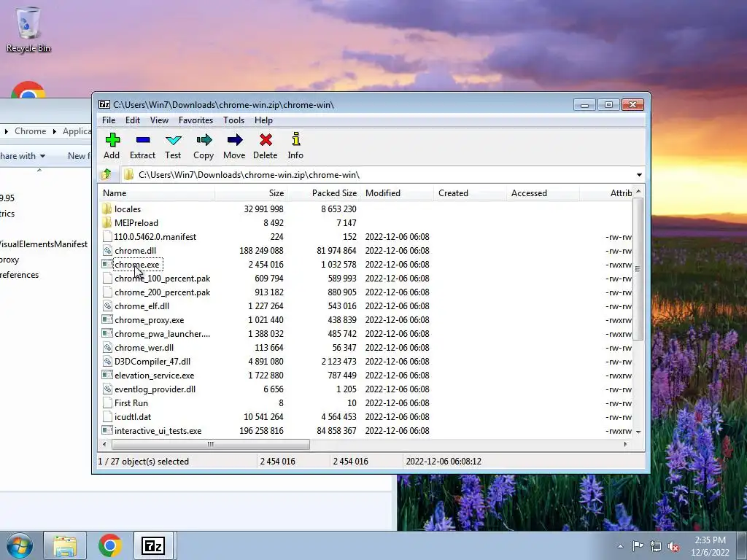Sort by the Name column header
This screenshot has height=560, width=747.
[157, 192]
